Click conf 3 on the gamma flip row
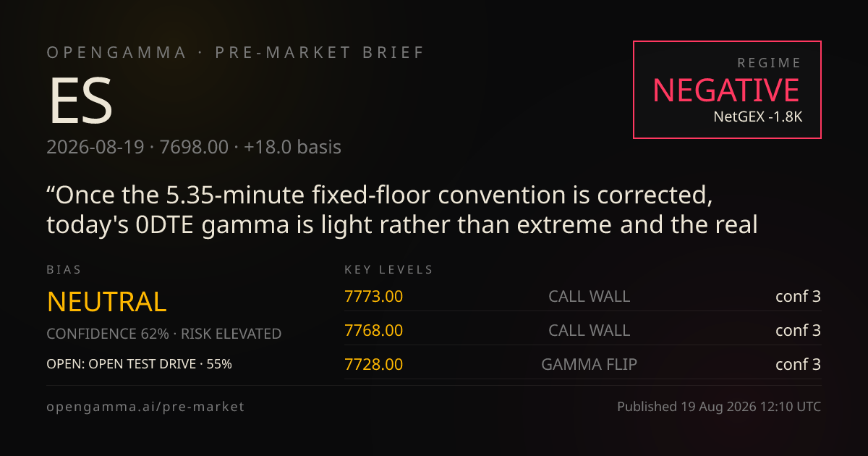Image resolution: width=868 pixels, height=456 pixels. 798,364
